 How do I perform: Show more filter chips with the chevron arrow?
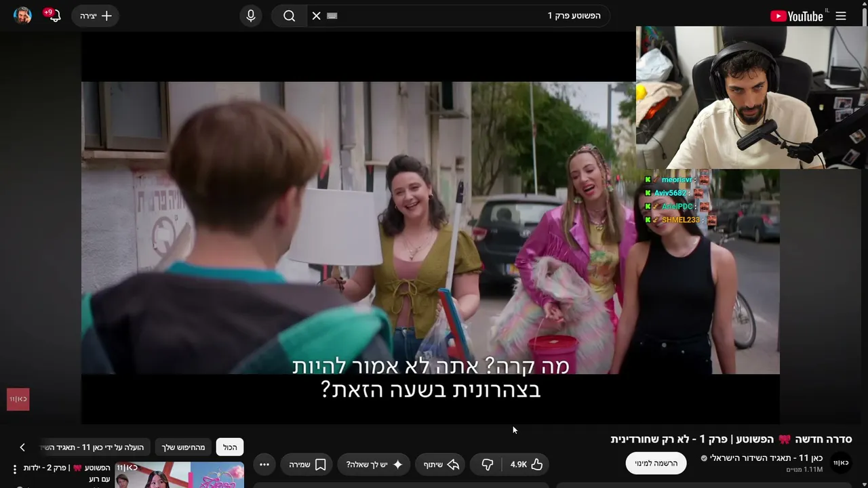coord(22,447)
